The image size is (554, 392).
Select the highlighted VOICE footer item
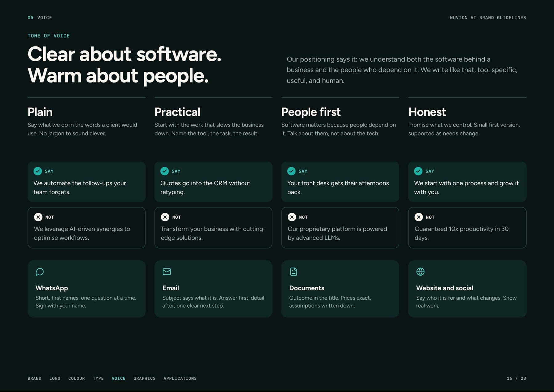coord(118,378)
